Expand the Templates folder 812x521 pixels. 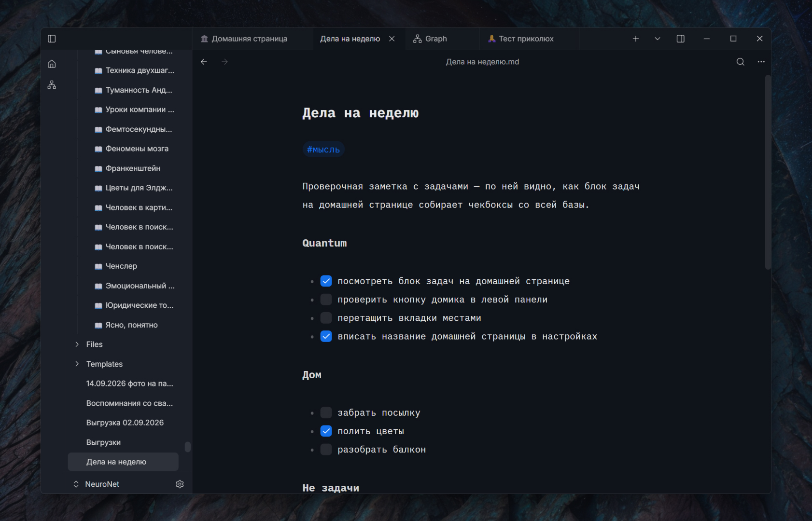pos(77,364)
